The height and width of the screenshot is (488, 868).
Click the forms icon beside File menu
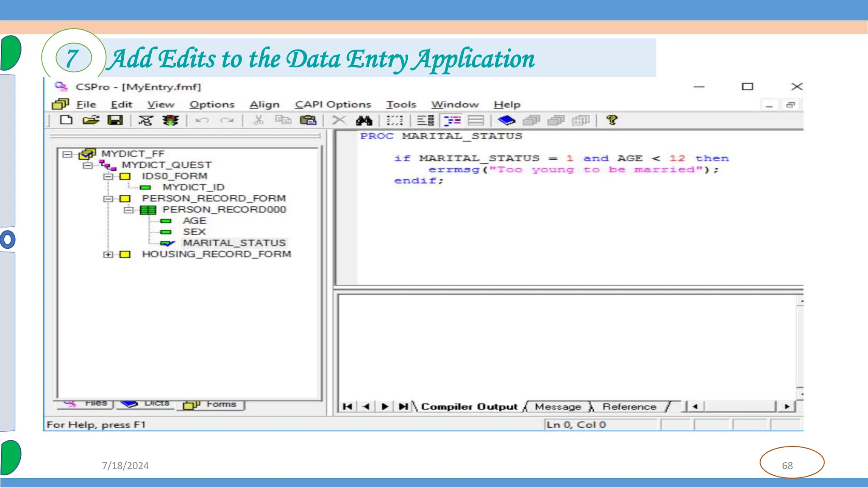point(60,104)
